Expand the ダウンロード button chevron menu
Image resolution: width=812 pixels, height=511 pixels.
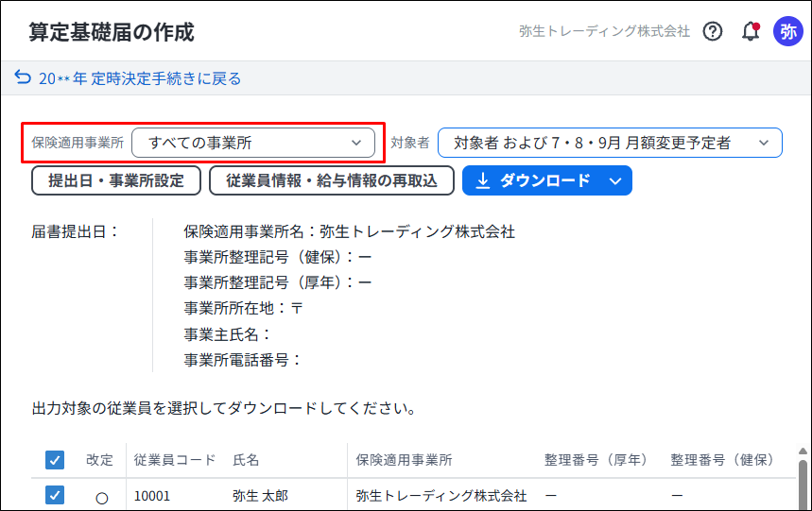click(x=615, y=181)
